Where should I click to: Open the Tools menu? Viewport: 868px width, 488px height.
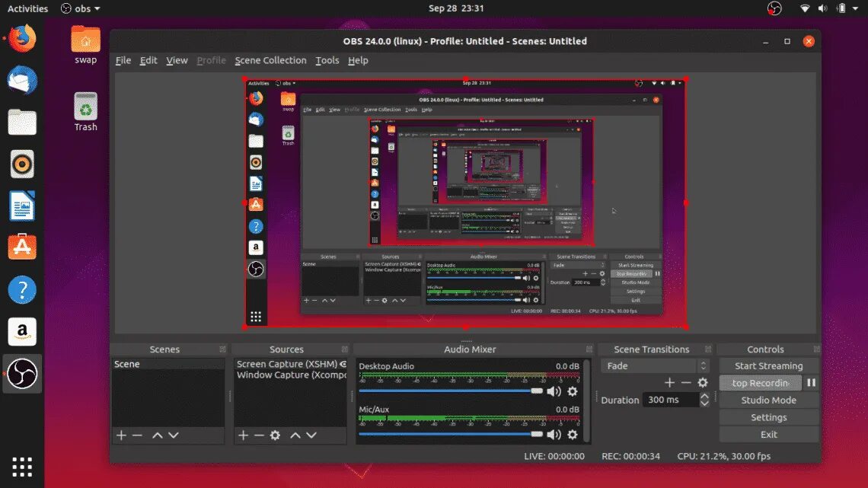327,60
